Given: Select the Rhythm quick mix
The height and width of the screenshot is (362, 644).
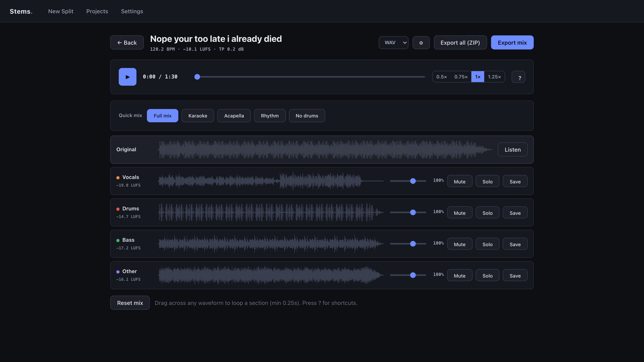Looking at the screenshot, I should coord(270,116).
